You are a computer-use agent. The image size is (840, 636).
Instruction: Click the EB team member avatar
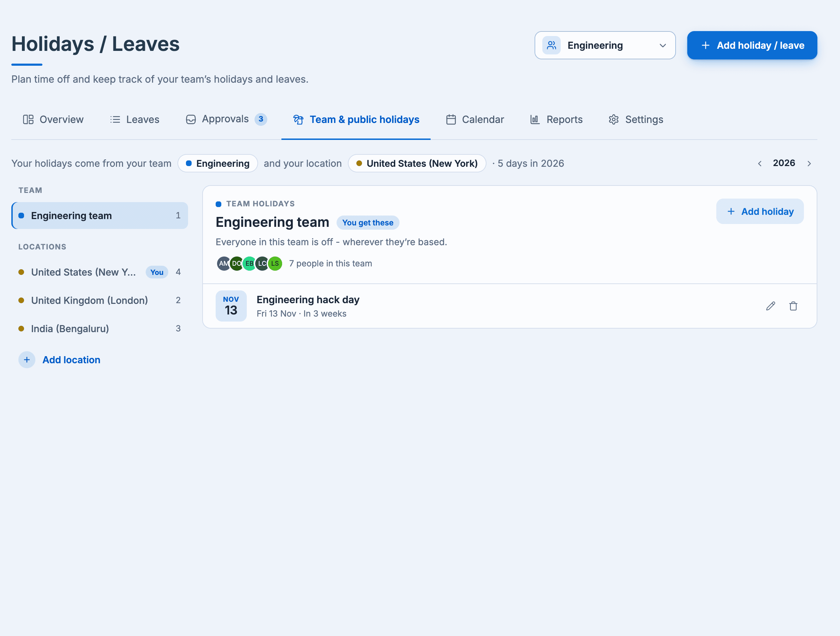click(249, 263)
